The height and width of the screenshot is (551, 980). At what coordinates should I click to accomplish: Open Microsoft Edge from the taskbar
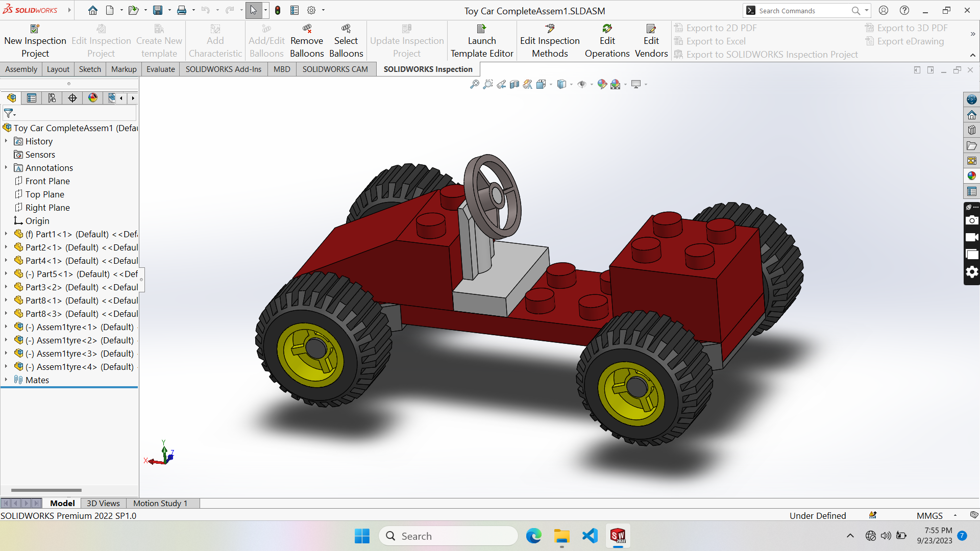point(533,536)
